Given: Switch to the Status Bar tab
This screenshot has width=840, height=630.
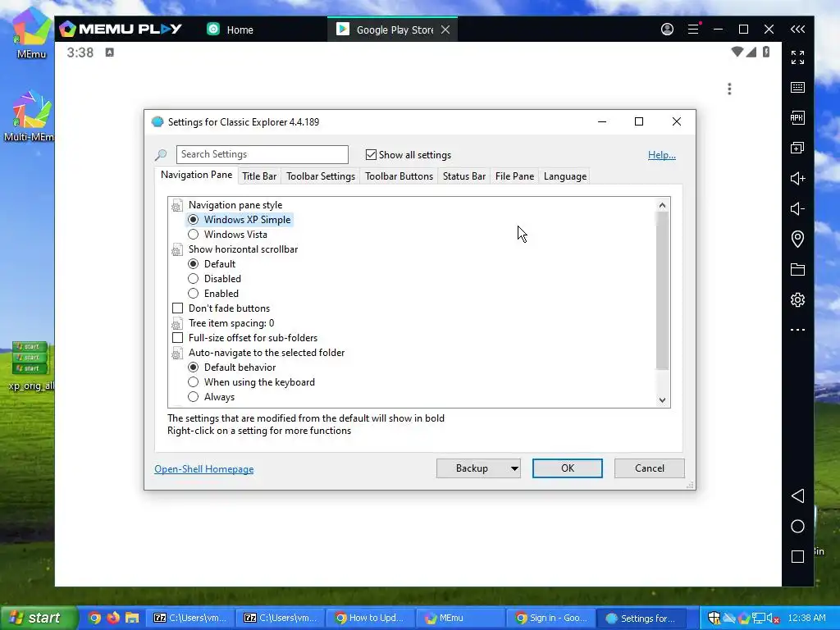Looking at the screenshot, I should (x=464, y=176).
